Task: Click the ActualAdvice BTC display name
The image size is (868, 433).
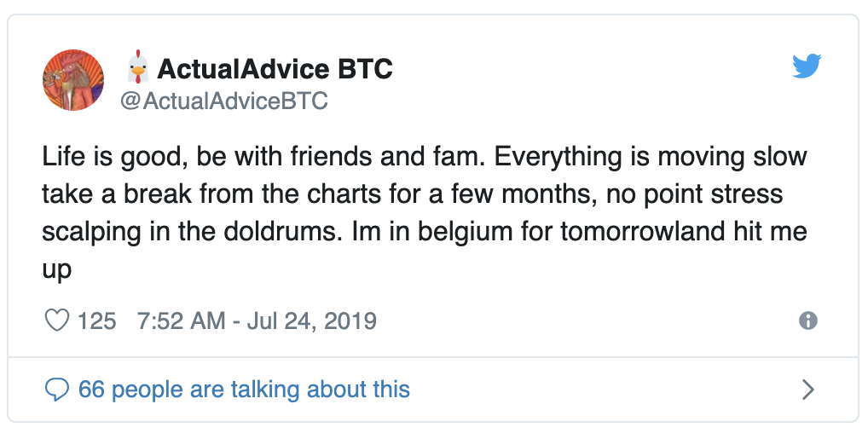Action: tap(275, 69)
